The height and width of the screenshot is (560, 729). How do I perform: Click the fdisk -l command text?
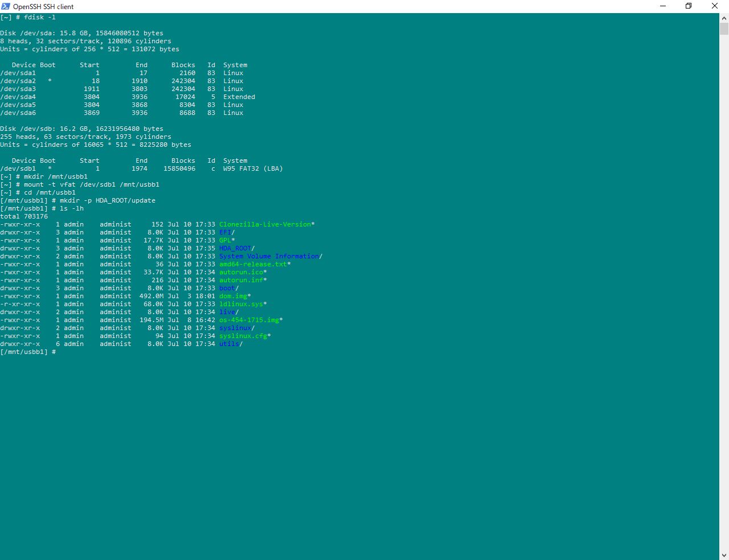(x=39, y=17)
